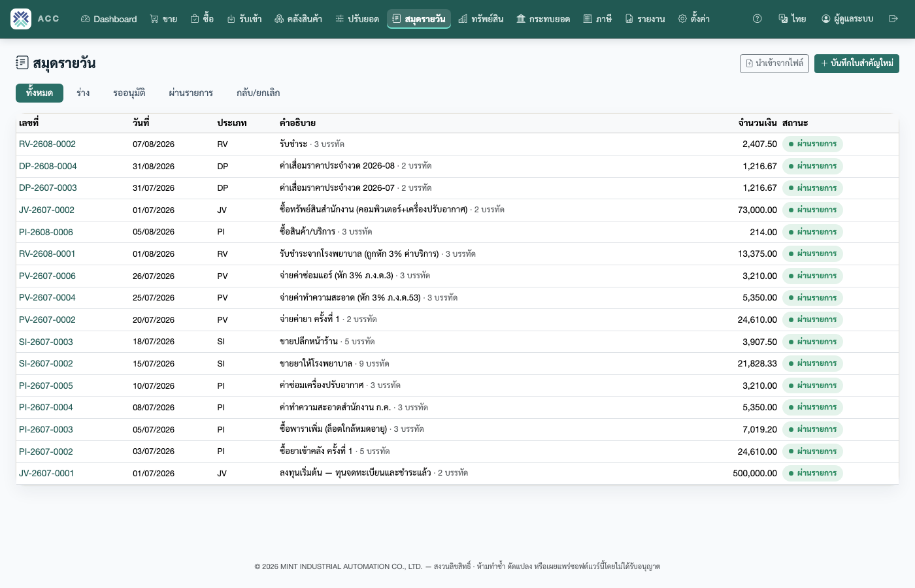Open voucher RV-2608-0002 link

[47, 144]
